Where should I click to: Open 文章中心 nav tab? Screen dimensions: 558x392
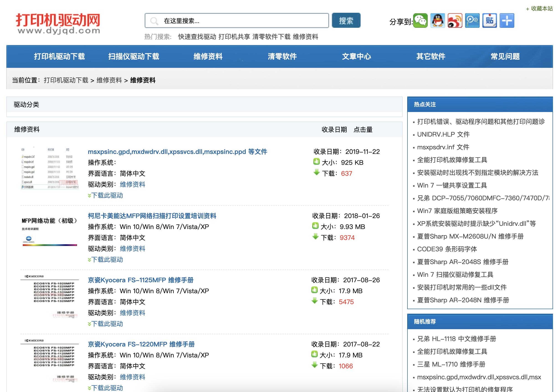356,56
